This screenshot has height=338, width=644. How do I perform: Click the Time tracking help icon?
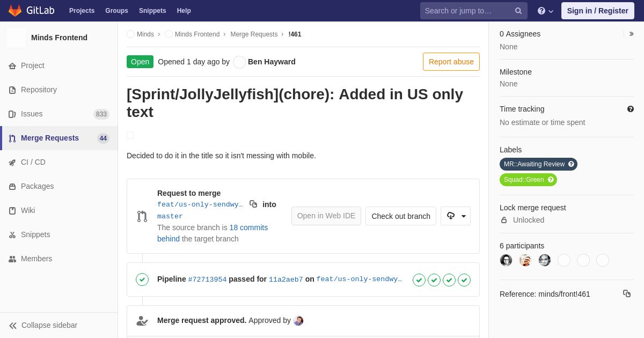[x=631, y=109]
